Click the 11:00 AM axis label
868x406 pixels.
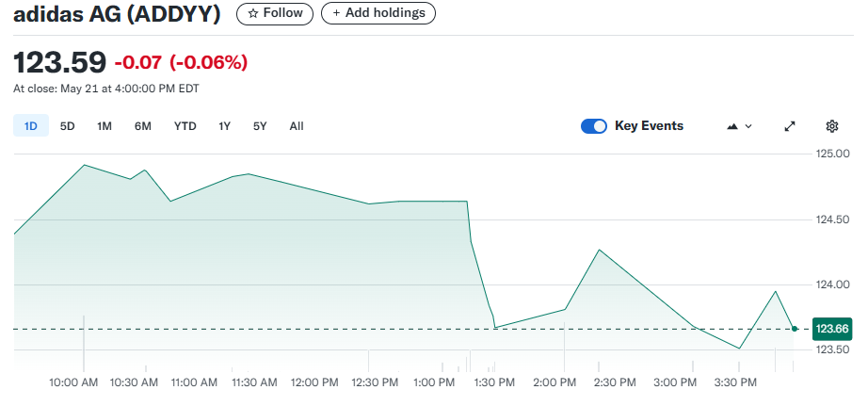pyautogui.click(x=193, y=382)
